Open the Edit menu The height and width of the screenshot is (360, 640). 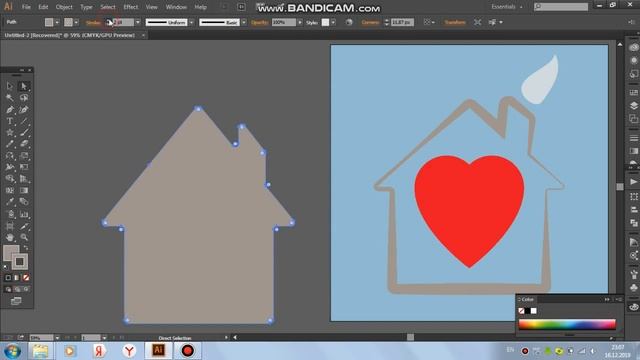[x=43, y=7]
